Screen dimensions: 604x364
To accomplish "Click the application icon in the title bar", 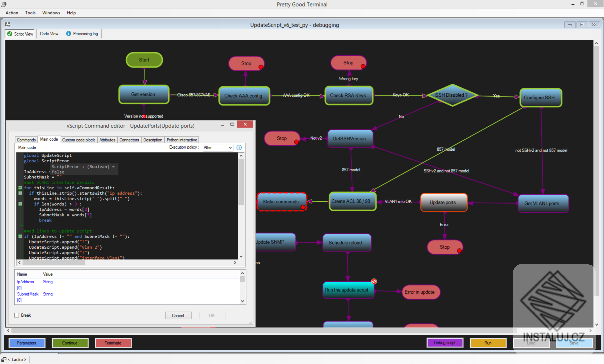I will (x=4, y=4).
